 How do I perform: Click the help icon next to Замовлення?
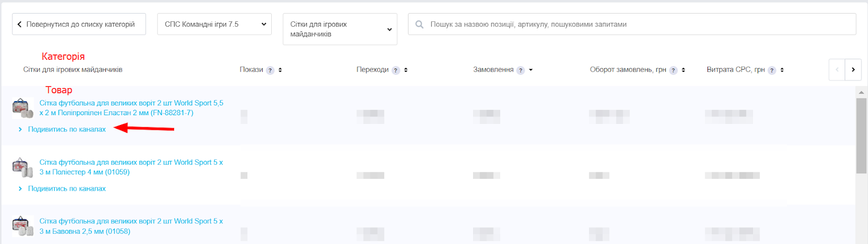521,70
